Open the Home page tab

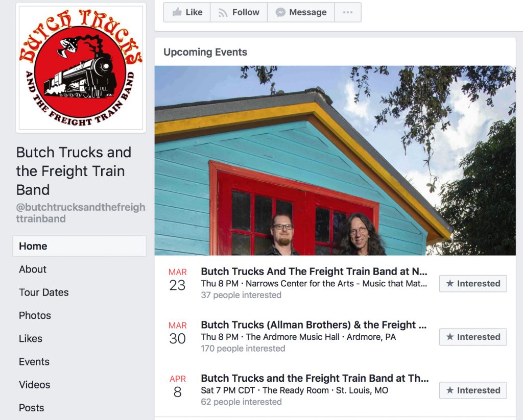(x=79, y=246)
